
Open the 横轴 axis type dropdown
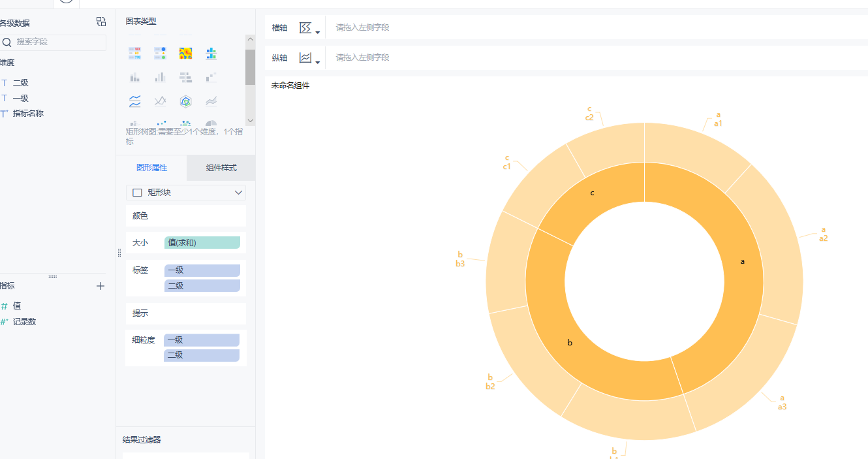tap(309, 28)
